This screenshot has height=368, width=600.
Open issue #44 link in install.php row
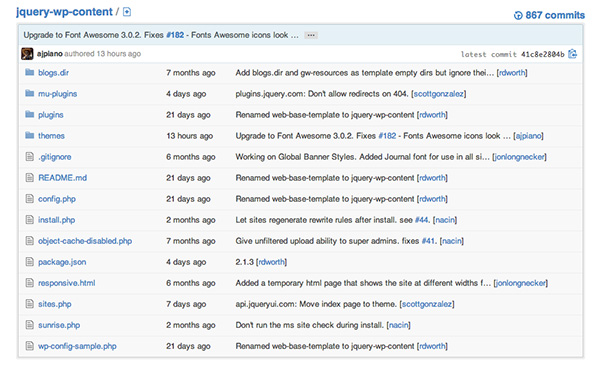pyautogui.click(x=422, y=220)
